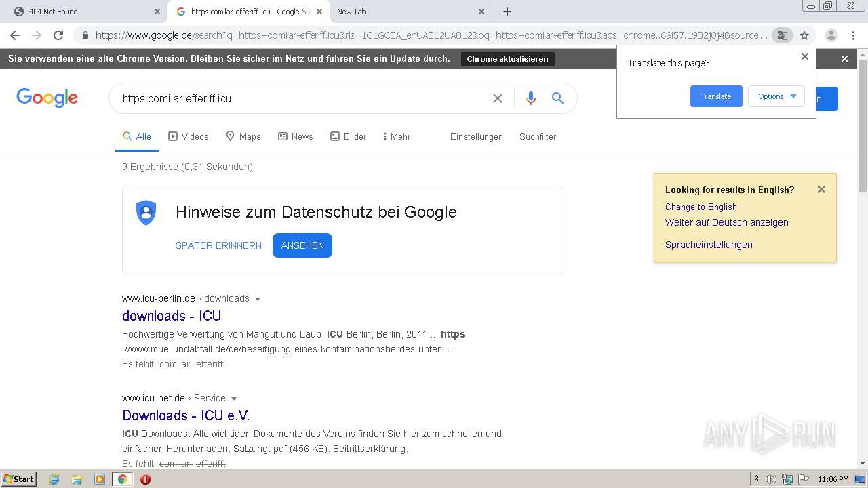Click the volume icon in system tray
The height and width of the screenshot is (488, 868).
coord(772,479)
